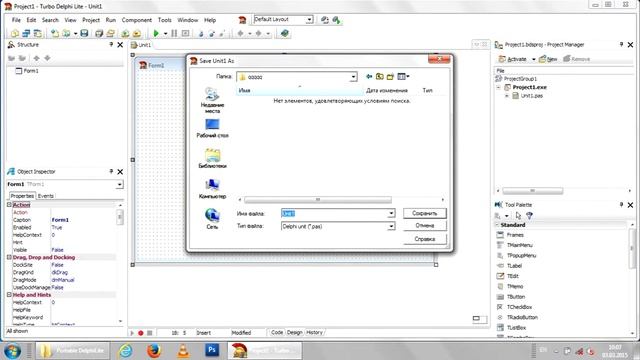Pin the Tool Palette panel

point(621,204)
